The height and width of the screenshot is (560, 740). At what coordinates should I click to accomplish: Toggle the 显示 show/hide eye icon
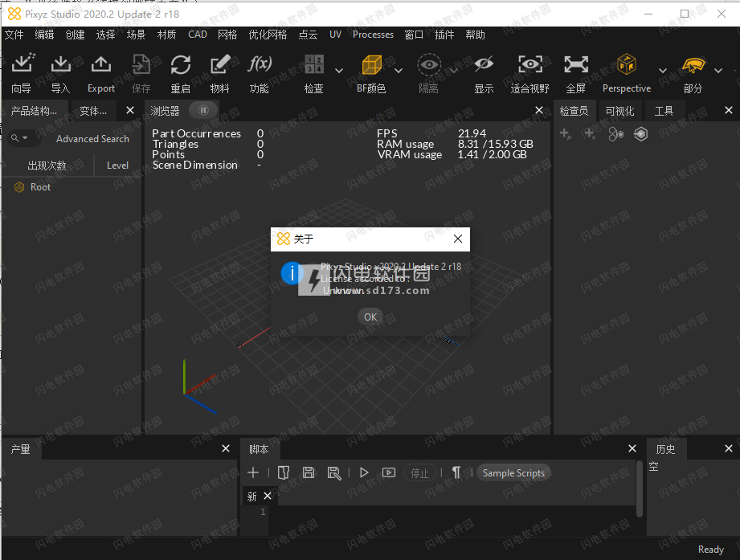click(484, 64)
